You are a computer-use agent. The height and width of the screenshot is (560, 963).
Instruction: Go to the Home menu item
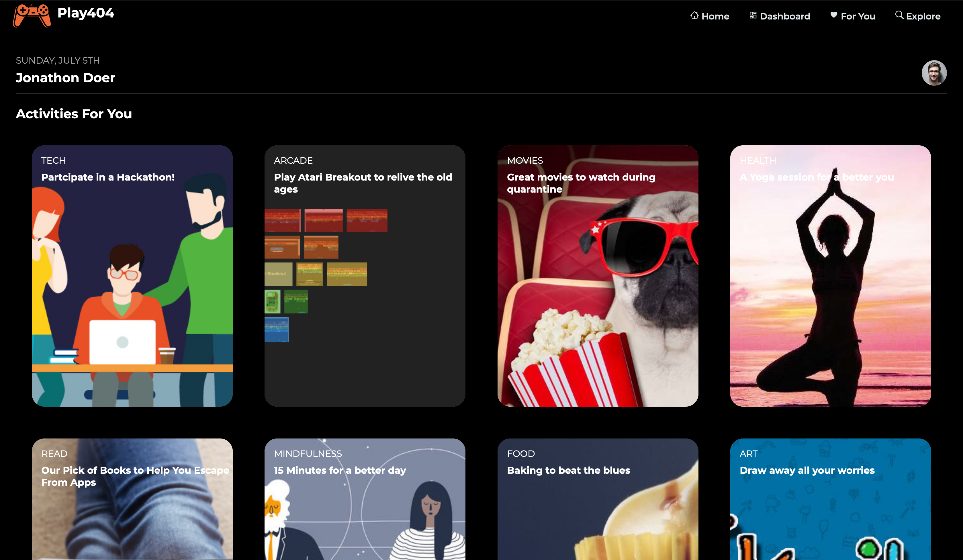click(x=715, y=16)
